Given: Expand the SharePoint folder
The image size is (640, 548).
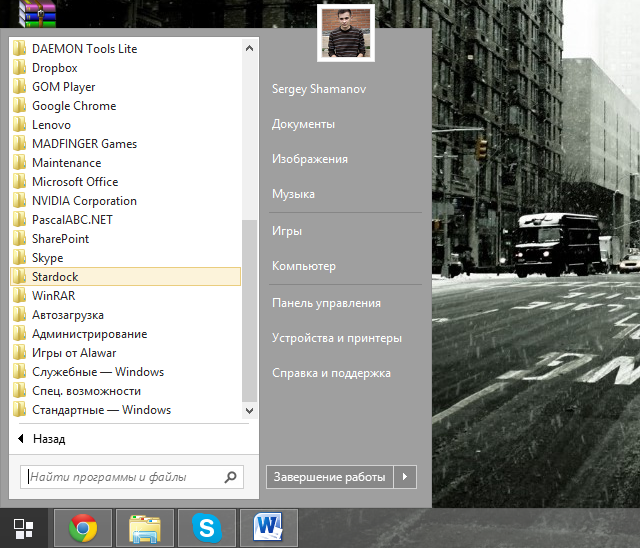Looking at the screenshot, I should pos(125,239).
